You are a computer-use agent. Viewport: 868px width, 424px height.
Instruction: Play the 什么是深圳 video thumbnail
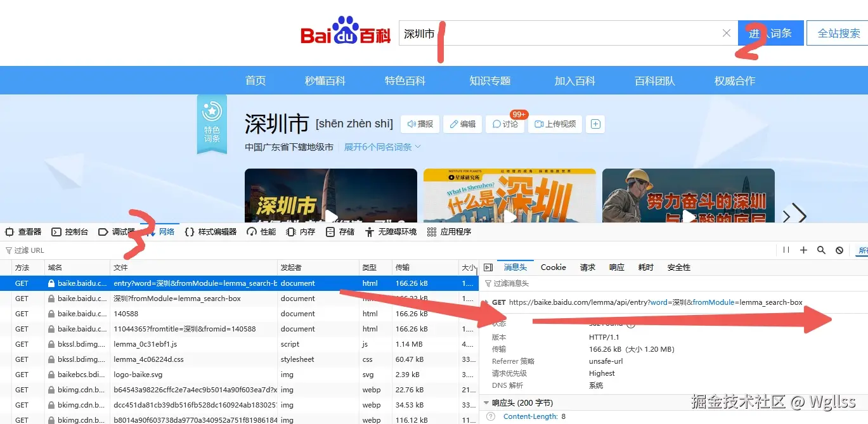coord(510,196)
